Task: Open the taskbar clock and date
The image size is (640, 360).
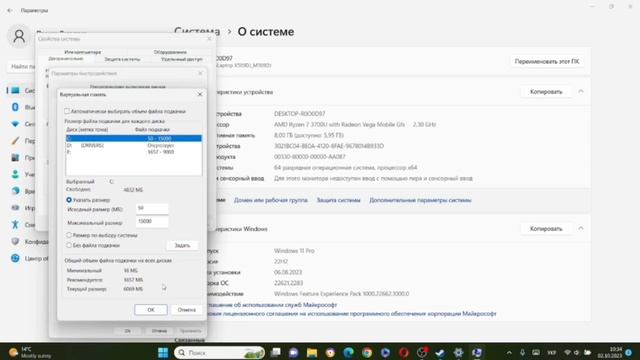Action: 610,352
